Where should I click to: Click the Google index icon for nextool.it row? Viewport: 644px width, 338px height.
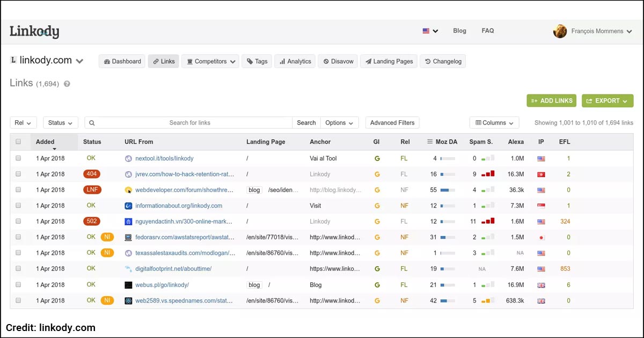coord(377,159)
